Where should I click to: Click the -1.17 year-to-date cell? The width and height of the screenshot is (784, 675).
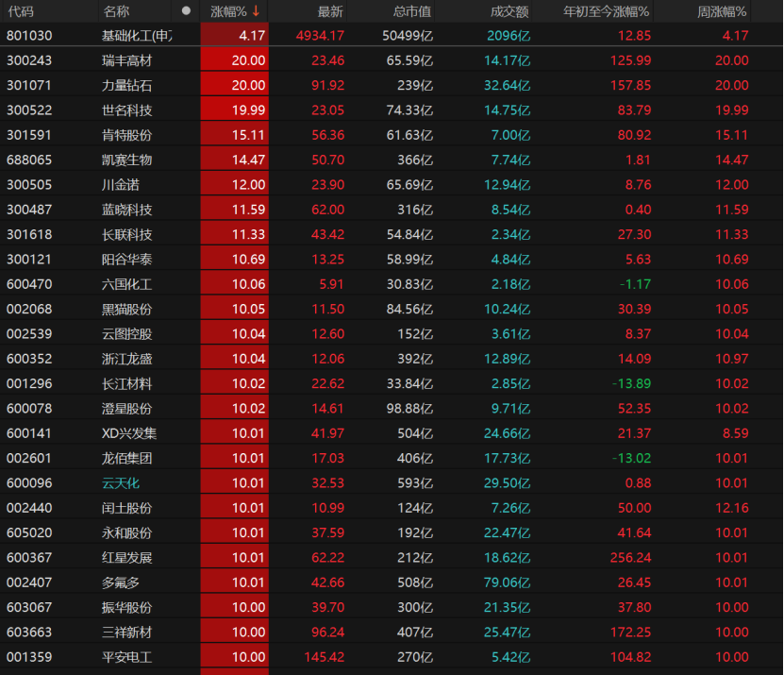[635, 284]
